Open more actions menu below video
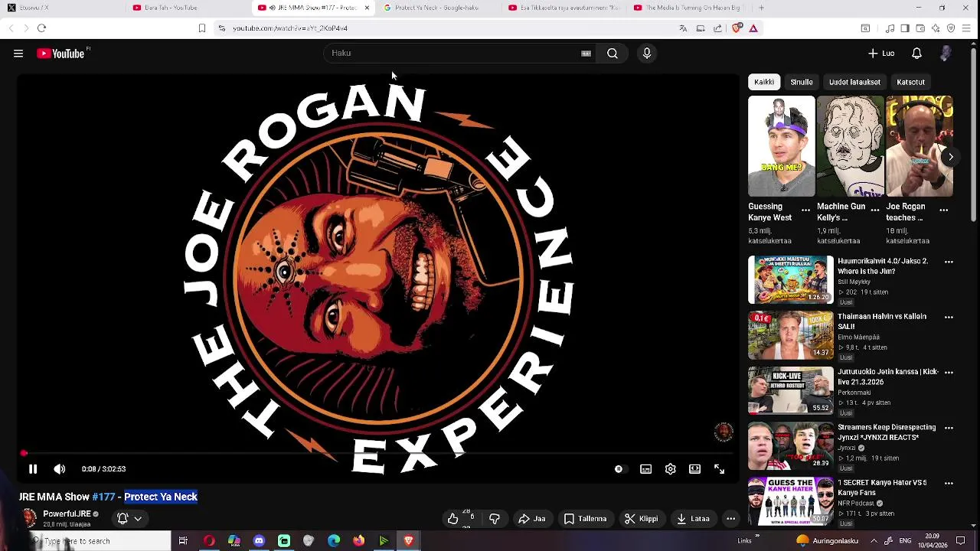980x551 pixels. (731, 519)
